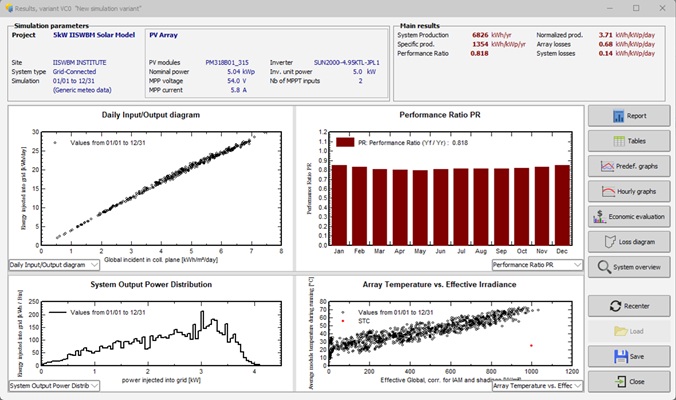Image resolution: width=676 pixels, height=400 pixels.
Task: Click the inverter unit power 5.0 kW
Action: coord(364,72)
